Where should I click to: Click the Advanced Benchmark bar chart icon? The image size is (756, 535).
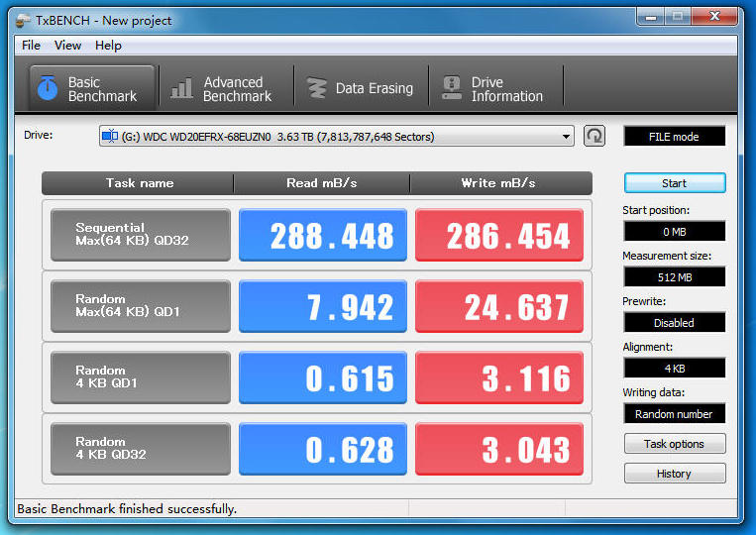pyautogui.click(x=181, y=88)
